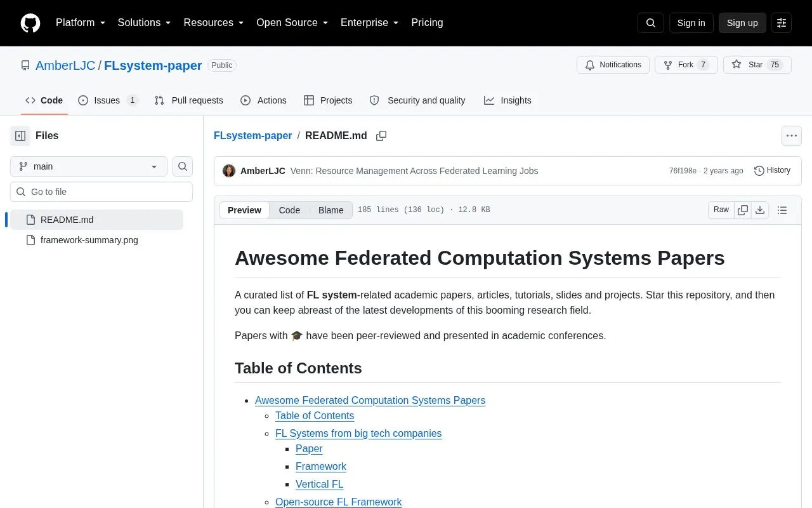Image resolution: width=812 pixels, height=508 pixels.
Task: Open the Projects tab
Action: [328, 100]
